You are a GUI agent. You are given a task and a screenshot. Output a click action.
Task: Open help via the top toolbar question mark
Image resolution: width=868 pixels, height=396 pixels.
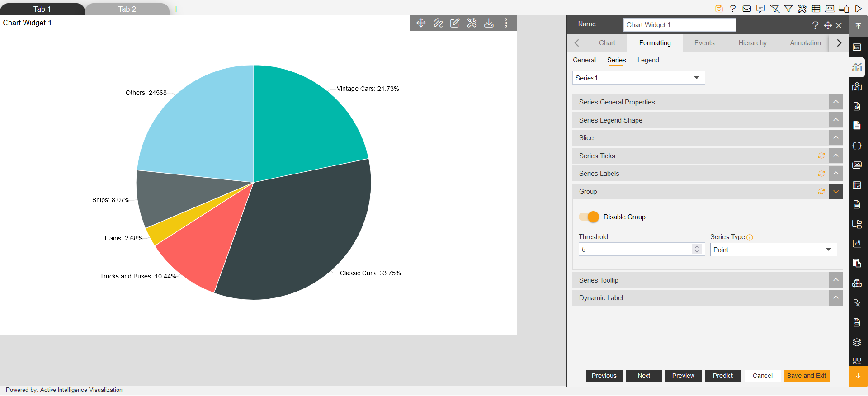tap(733, 9)
